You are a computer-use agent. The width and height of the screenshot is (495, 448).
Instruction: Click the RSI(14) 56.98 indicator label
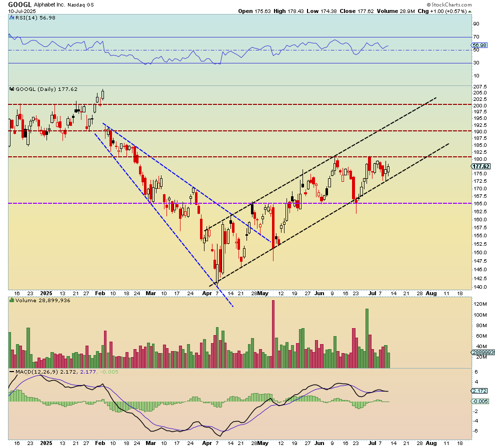pos(35,18)
